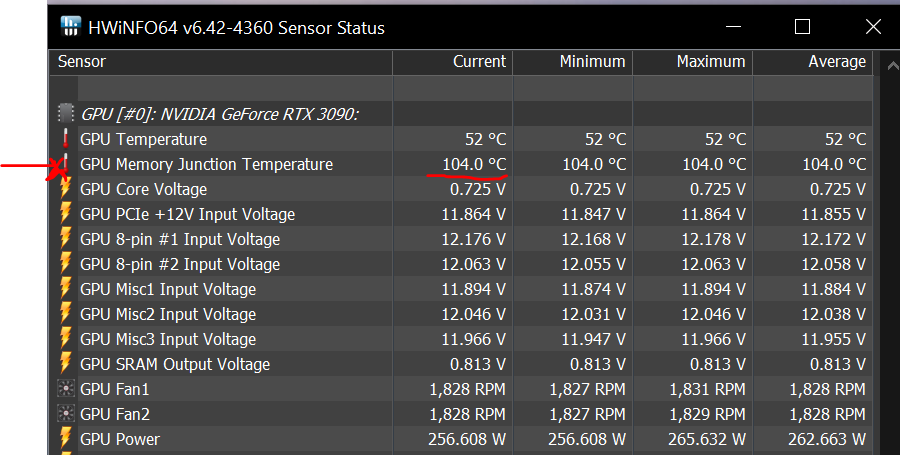Close the HWiNFO64 Sensor Status window
Screen dimensions: 900x455
(x=873, y=26)
